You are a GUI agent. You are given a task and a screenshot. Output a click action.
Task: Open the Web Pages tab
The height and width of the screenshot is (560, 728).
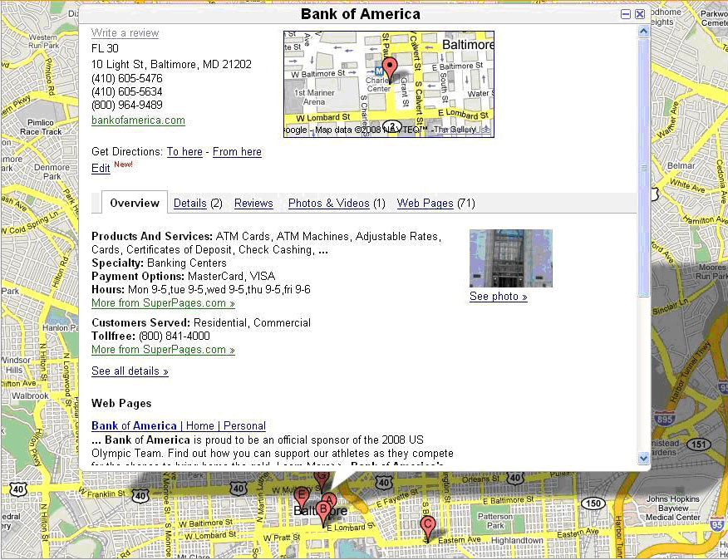point(426,203)
